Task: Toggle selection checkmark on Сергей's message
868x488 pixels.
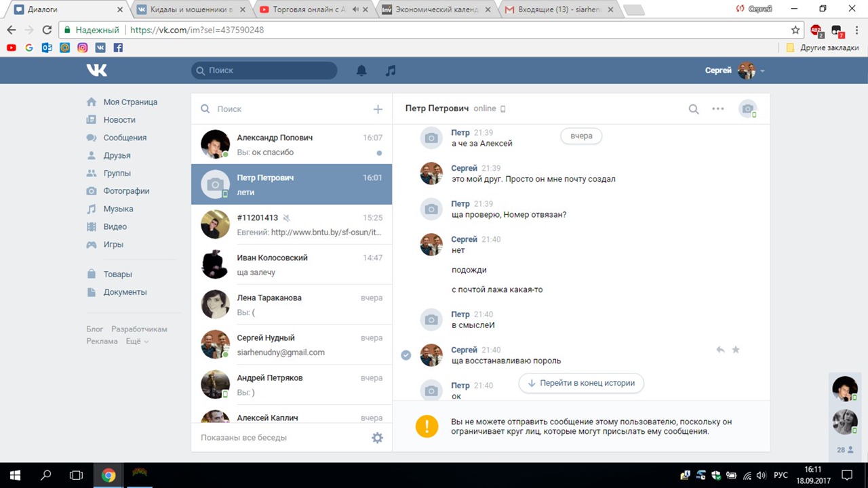Action: click(x=406, y=355)
